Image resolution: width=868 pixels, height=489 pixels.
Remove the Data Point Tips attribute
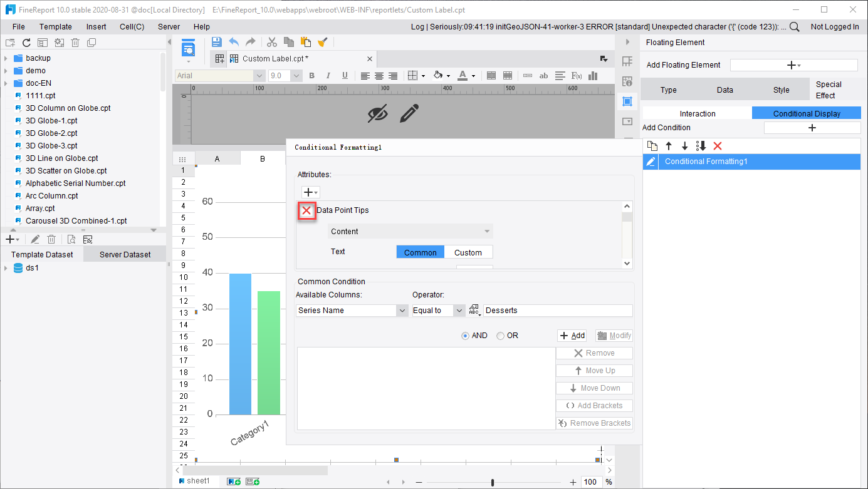click(x=306, y=211)
